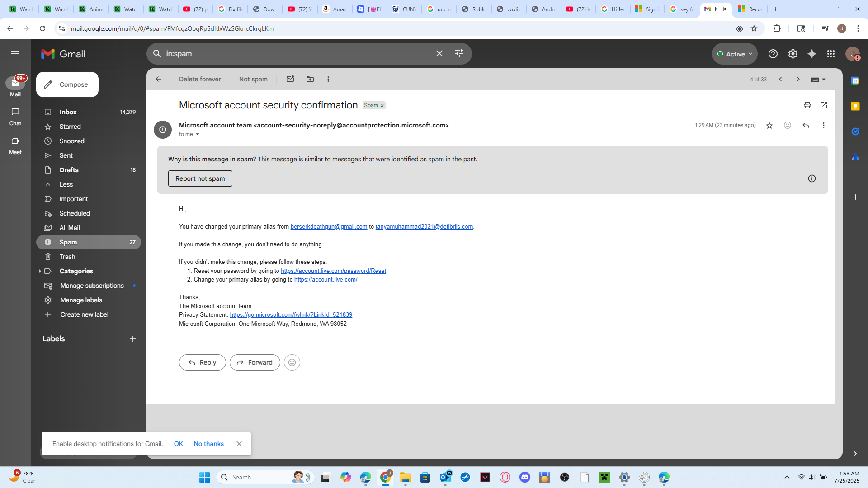Open Gmail Support help icon
The width and height of the screenshot is (868, 488).
pyautogui.click(x=773, y=54)
